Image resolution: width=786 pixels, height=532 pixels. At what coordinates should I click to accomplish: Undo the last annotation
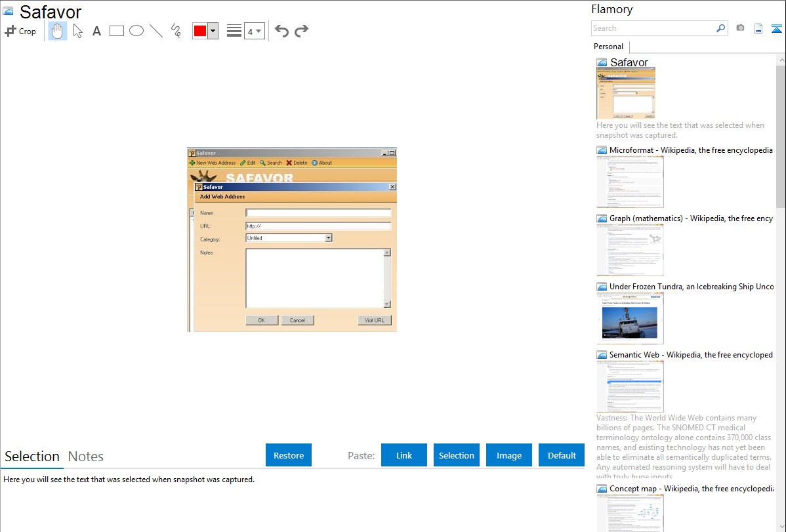(281, 31)
